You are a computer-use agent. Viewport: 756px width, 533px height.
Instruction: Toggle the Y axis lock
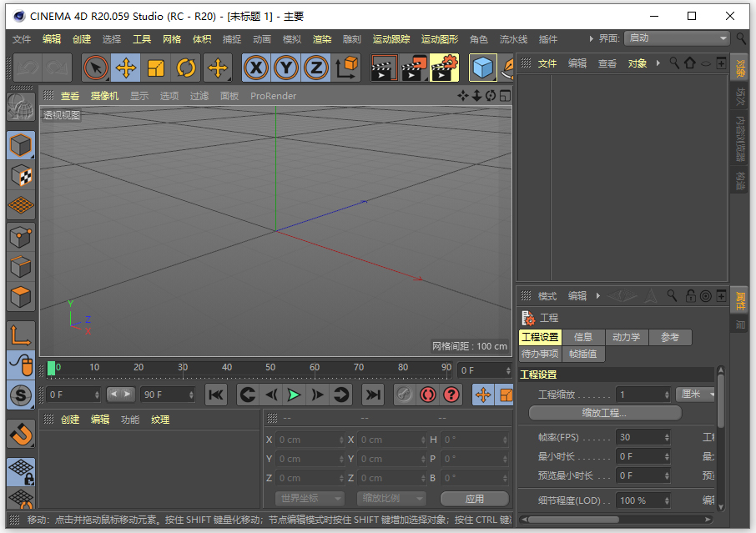285,67
